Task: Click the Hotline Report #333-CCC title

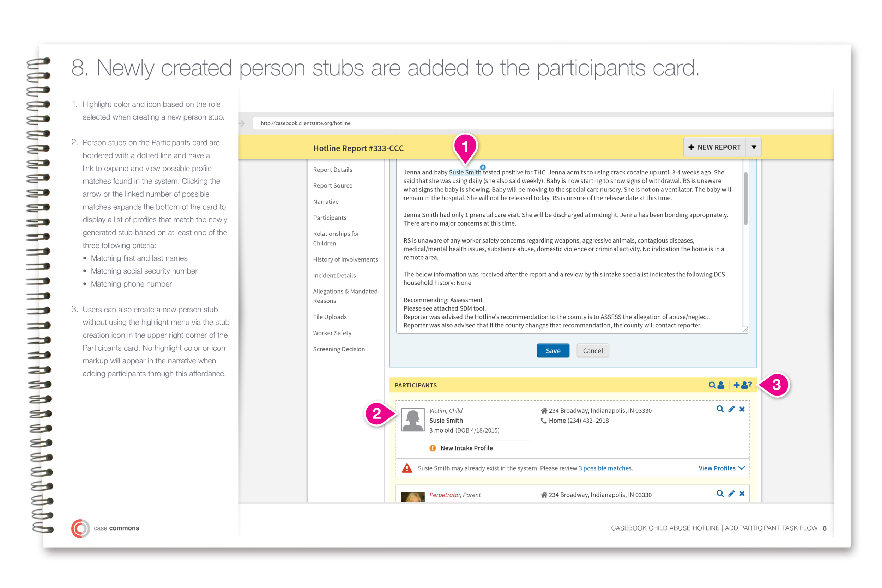Action: (358, 148)
